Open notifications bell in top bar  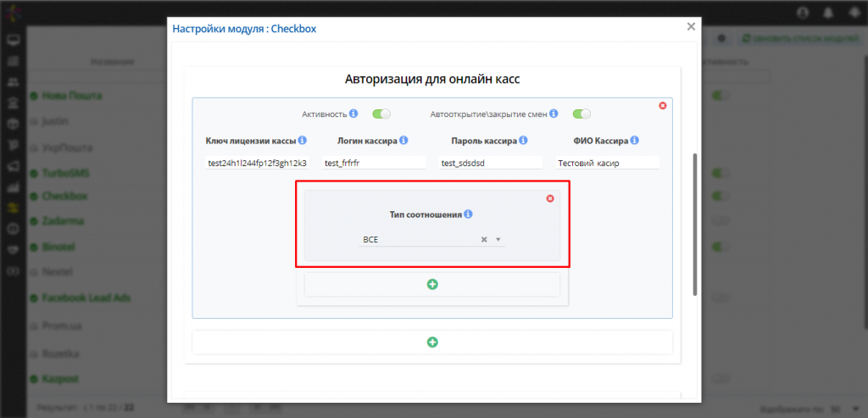tap(829, 12)
